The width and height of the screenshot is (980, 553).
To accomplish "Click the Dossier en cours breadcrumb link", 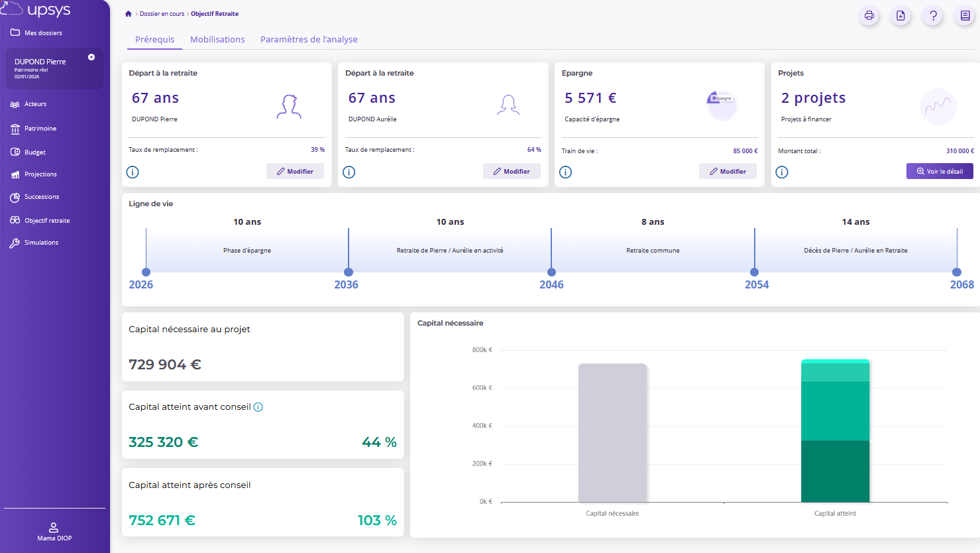I will point(162,14).
